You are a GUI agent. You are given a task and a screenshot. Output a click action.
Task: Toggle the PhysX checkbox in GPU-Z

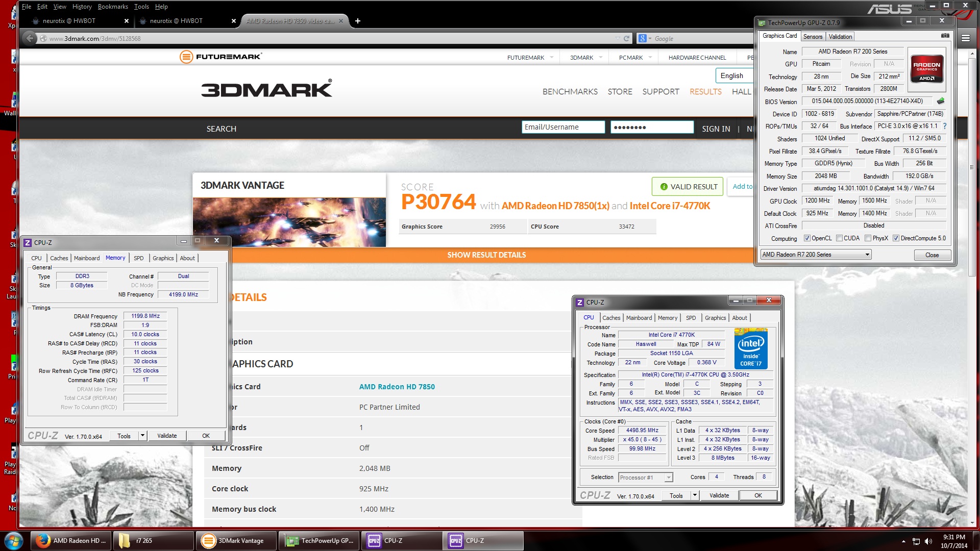coord(868,238)
